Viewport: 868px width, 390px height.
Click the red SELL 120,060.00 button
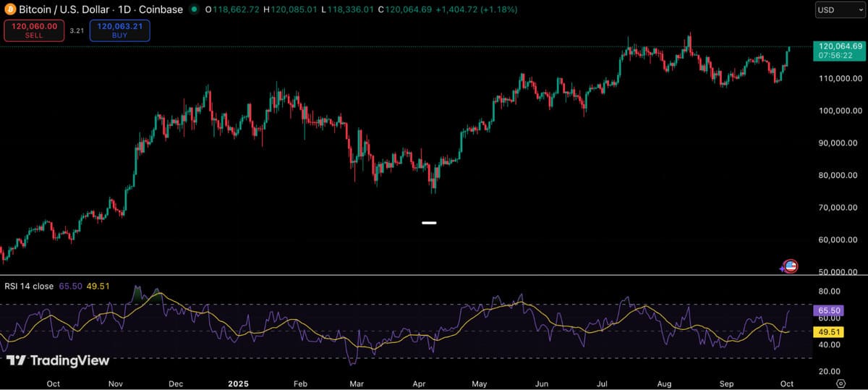(34, 30)
